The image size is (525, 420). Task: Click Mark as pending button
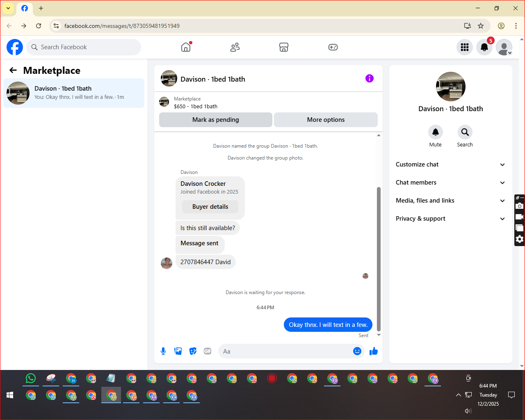[216, 120]
